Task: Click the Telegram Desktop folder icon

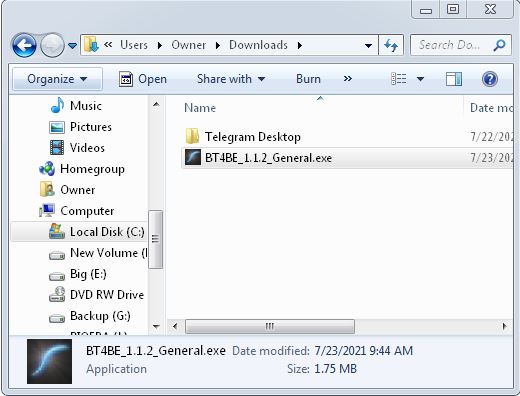Action: (x=192, y=136)
